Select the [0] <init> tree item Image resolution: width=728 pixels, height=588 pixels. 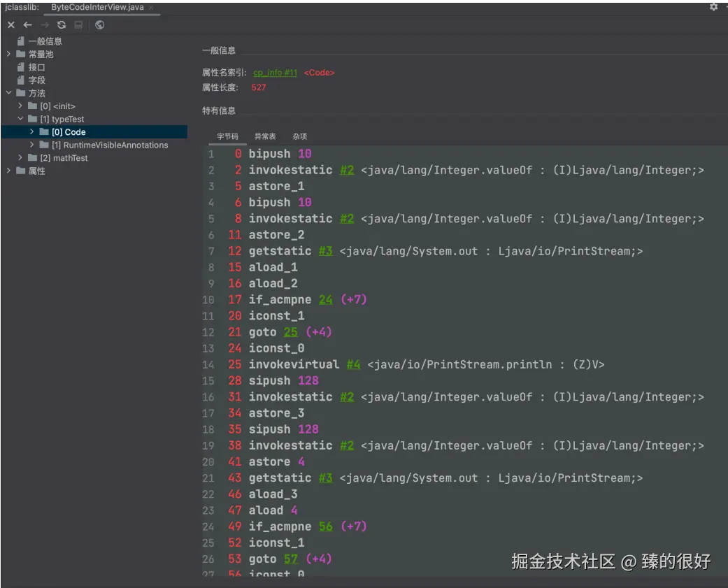[57, 106]
